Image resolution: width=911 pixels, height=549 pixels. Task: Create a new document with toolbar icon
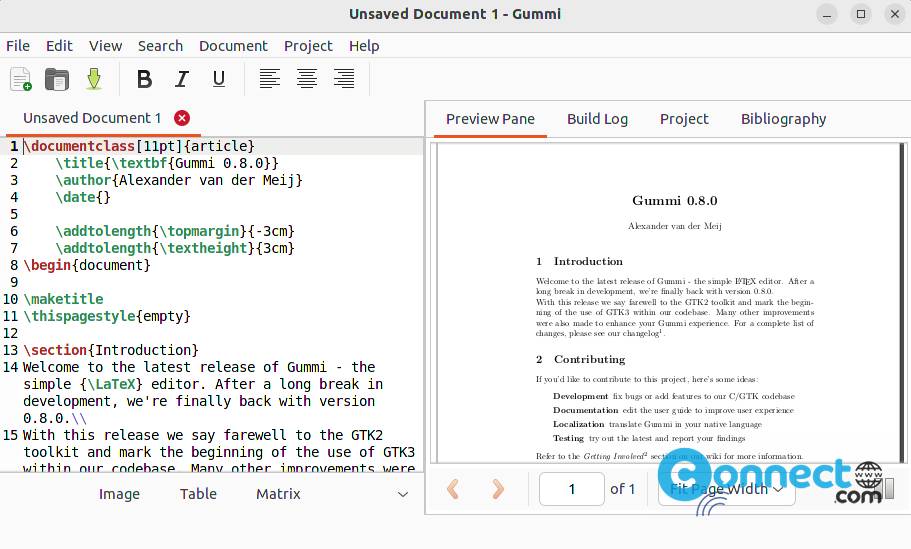pyautogui.click(x=21, y=79)
